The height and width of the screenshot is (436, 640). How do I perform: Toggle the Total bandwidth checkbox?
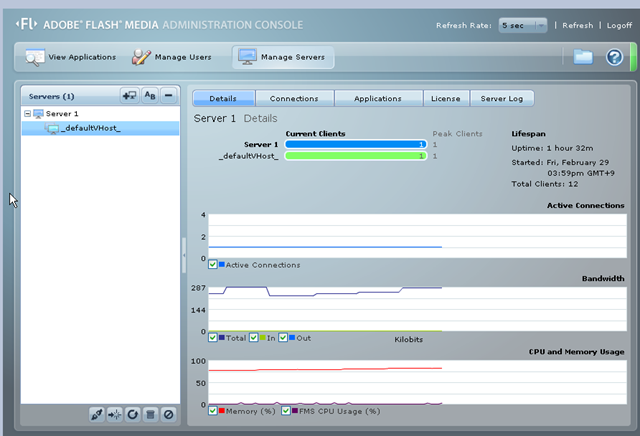(x=213, y=338)
